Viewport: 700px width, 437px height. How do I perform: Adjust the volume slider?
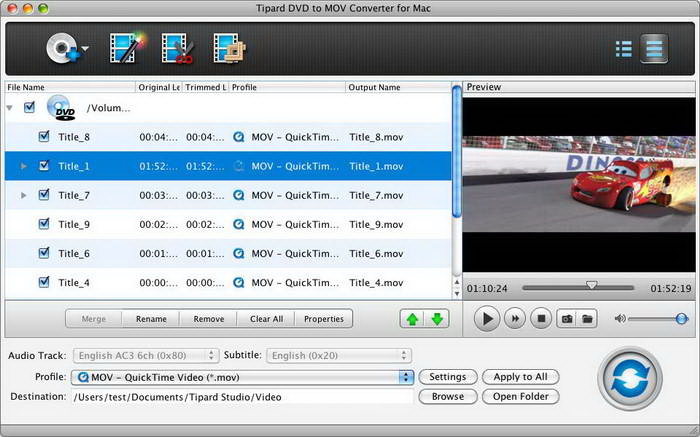655,319
